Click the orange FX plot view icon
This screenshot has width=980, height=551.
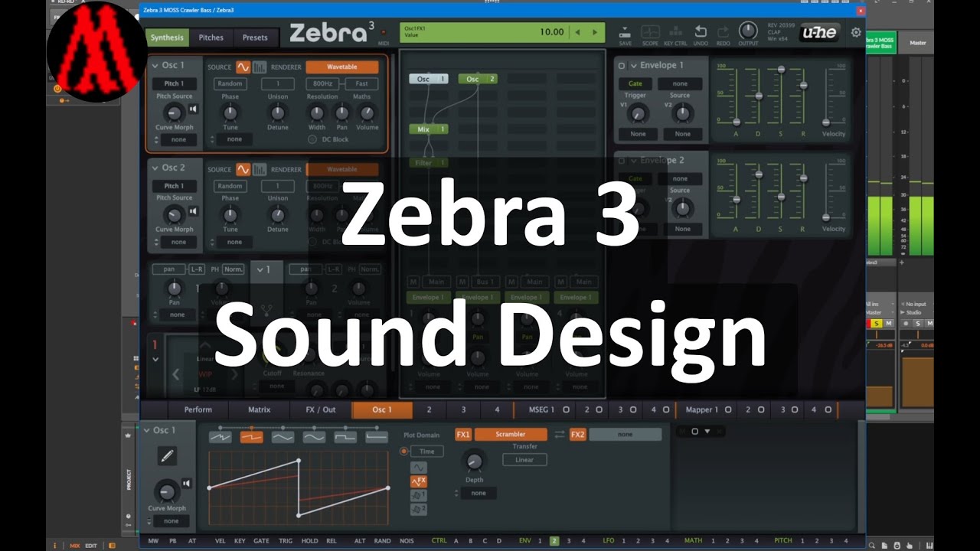pyautogui.click(x=419, y=481)
